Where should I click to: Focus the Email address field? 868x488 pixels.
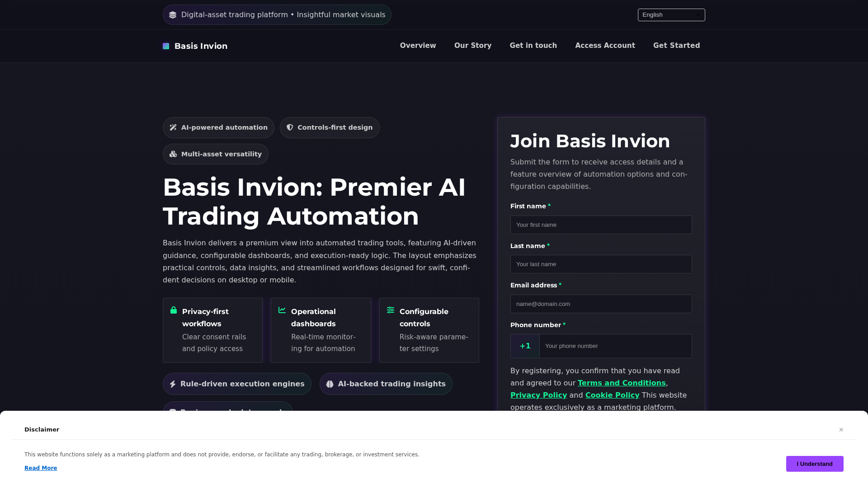click(601, 304)
